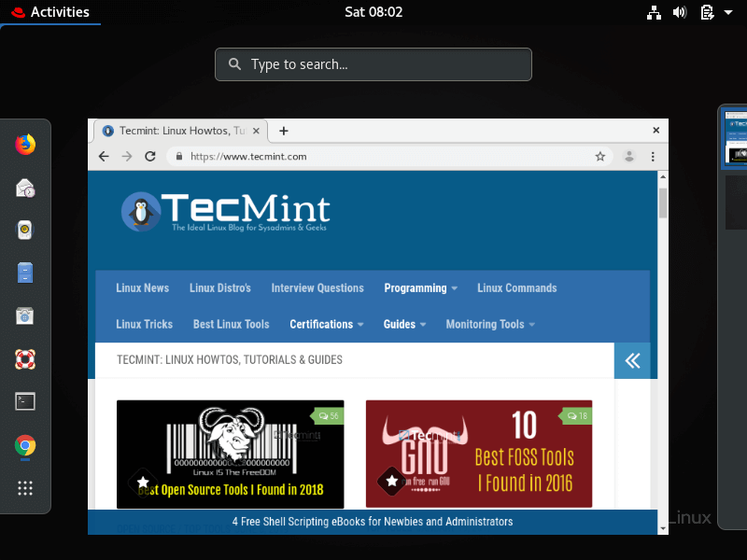The height and width of the screenshot is (560, 747).
Task: Reload the Tecmint page
Action: [x=150, y=156]
